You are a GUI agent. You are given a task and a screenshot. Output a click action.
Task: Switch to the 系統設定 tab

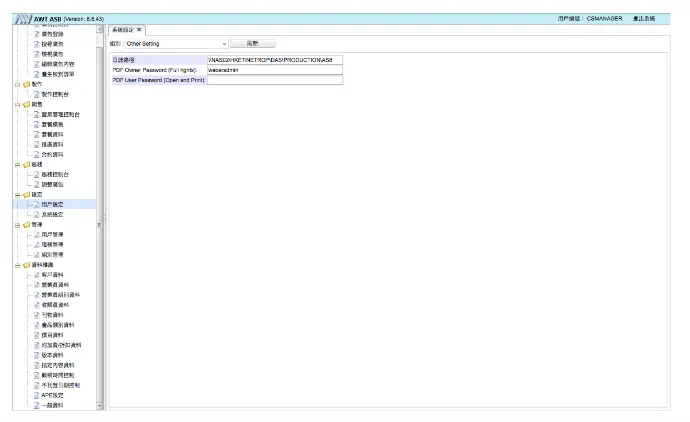123,30
